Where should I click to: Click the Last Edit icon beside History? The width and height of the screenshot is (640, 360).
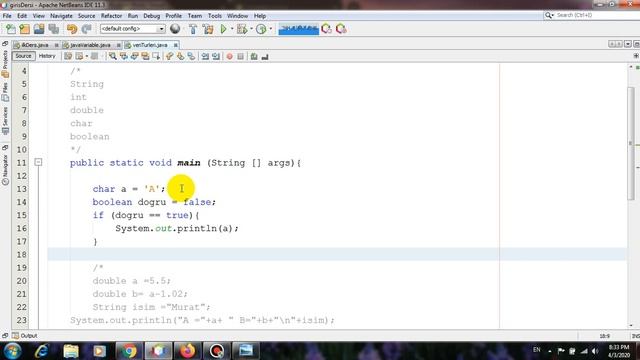pos(68,56)
